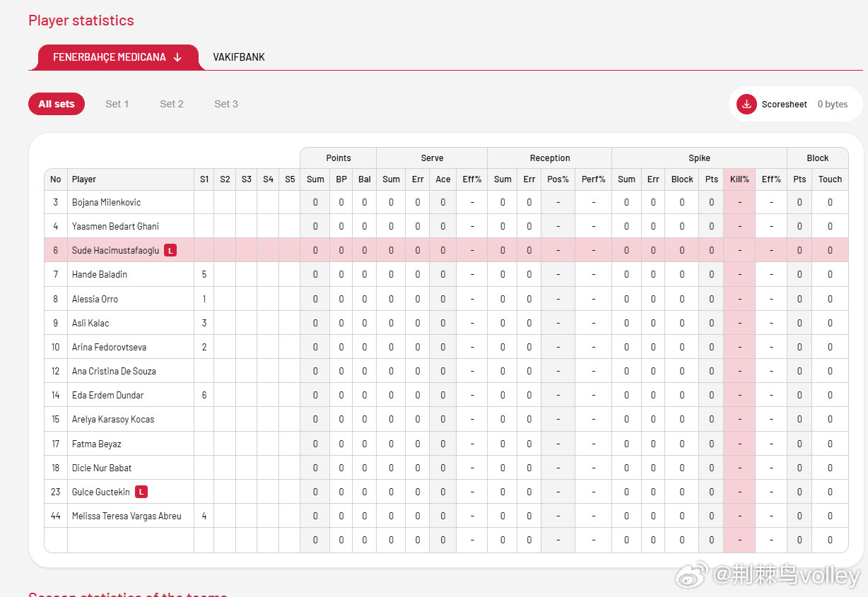Select player Yaasmen Bedart Ghani
Image resolution: width=868 pixels, height=597 pixels.
coord(115,226)
